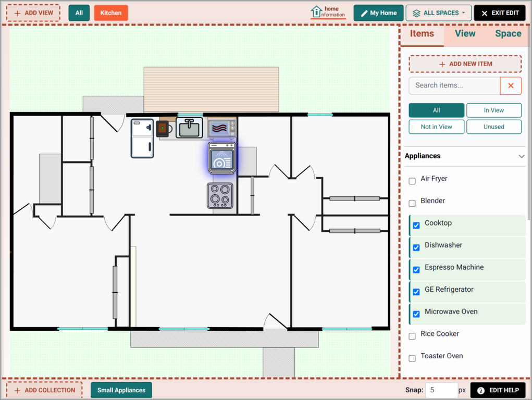
Task: Open the home information logo
Action: (x=328, y=12)
